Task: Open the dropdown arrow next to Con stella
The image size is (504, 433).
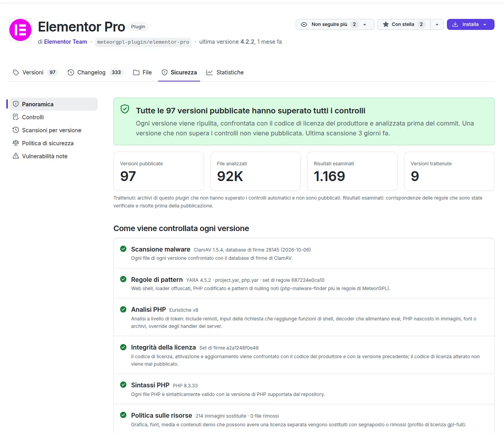Action: pyautogui.click(x=437, y=24)
